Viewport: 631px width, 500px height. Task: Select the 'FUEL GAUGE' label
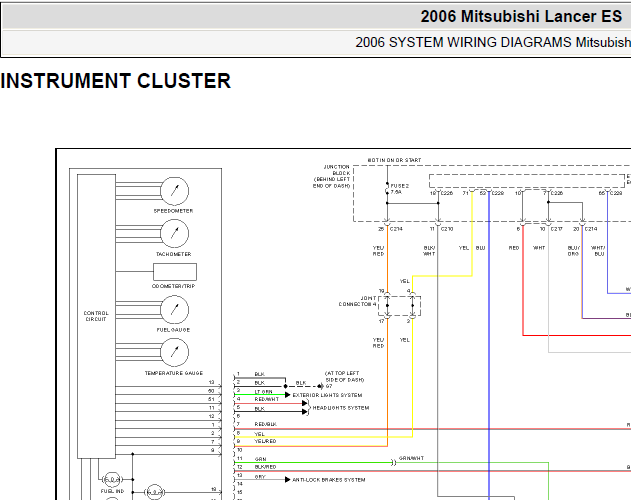point(173,330)
